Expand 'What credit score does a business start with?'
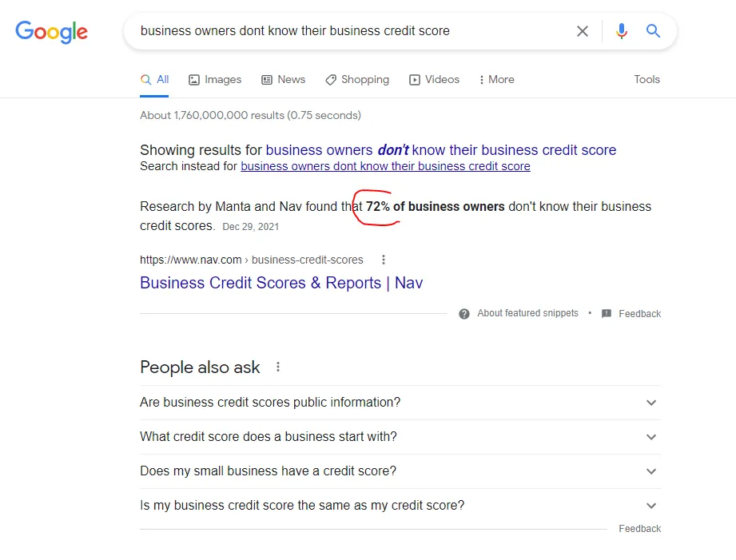 click(x=400, y=436)
